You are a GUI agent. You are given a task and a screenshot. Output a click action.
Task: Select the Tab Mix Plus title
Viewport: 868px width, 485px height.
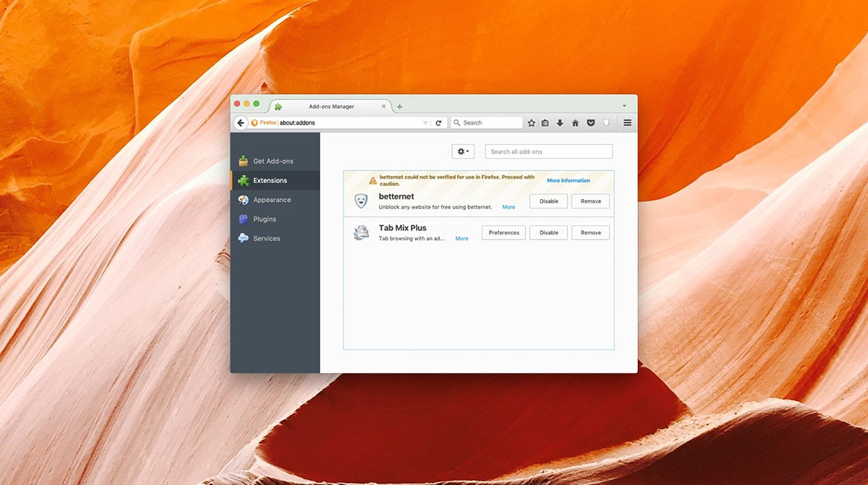[x=403, y=228]
